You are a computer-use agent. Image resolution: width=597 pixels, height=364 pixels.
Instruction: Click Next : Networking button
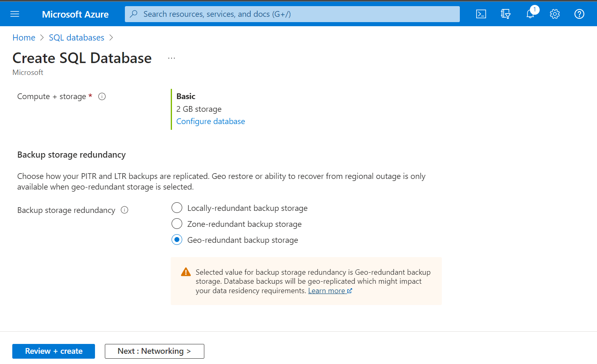[x=154, y=351]
